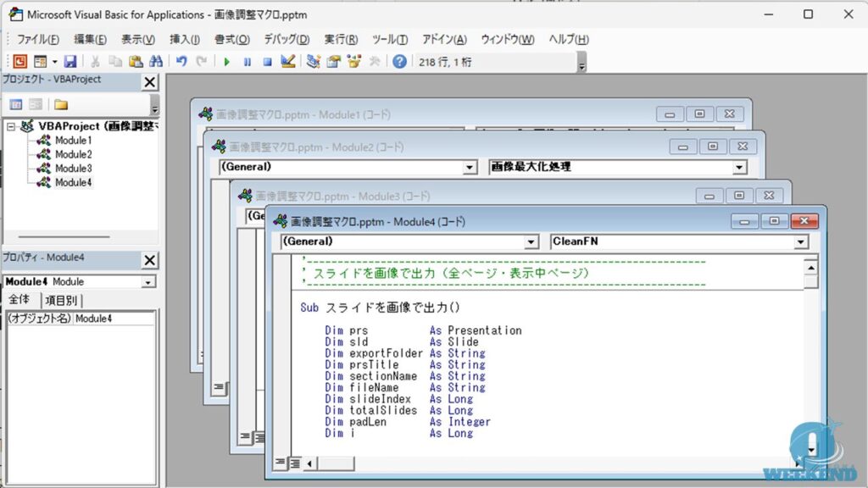868x488 pixels.
Task: Open the dropdown arrow beside Insert Module icon
Action: (x=55, y=62)
